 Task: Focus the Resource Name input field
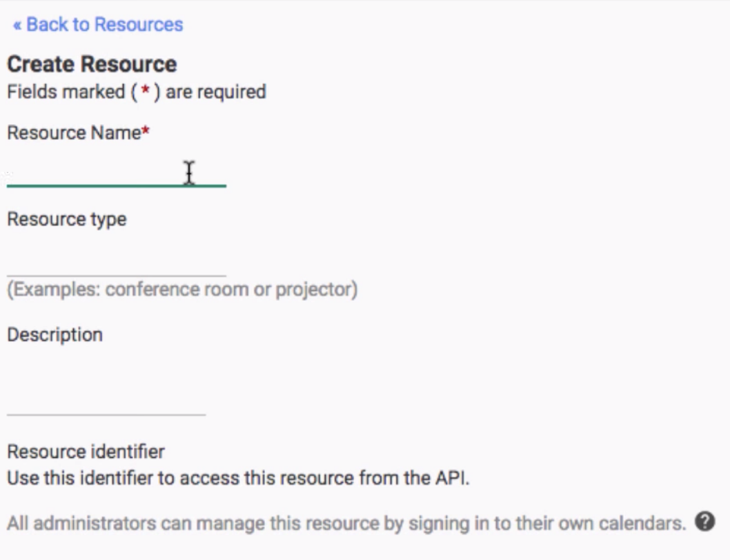pyautogui.click(x=116, y=173)
